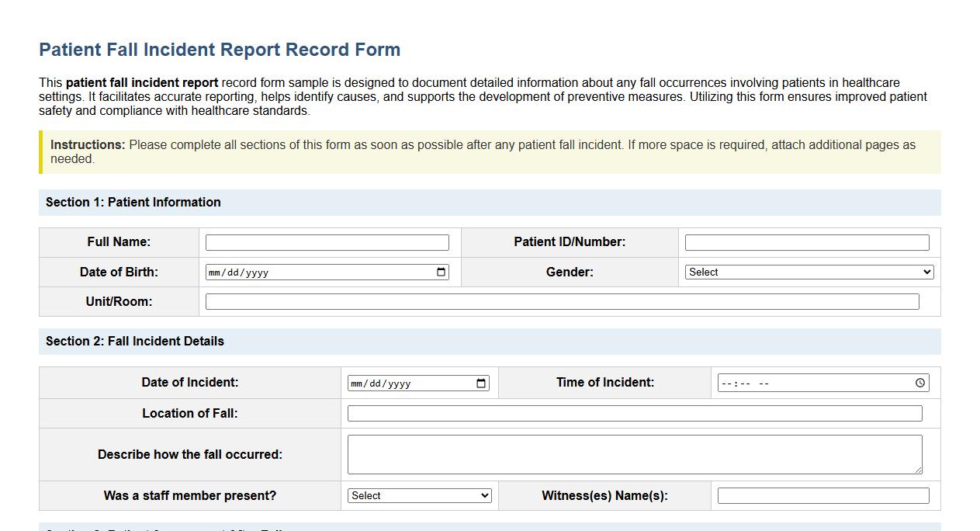This screenshot has width=980, height=531.
Task: Click the Section 1: Patient Information header
Action: (x=132, y=202)
